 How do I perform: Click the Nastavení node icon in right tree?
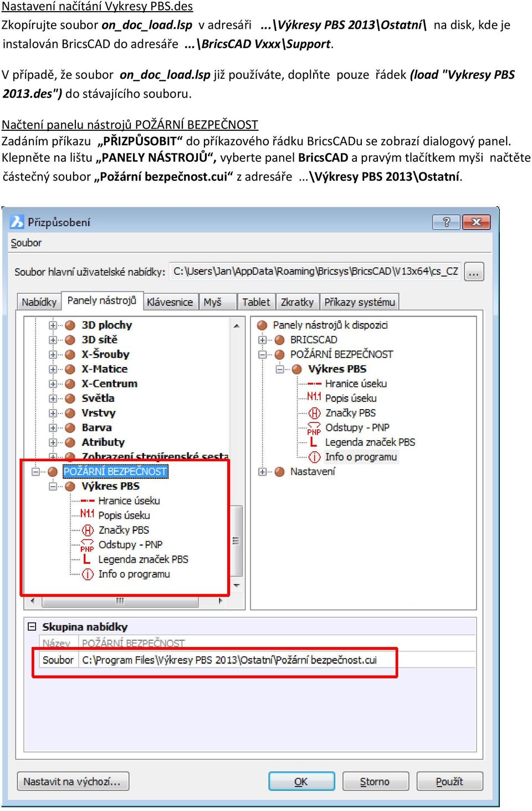pyautogui.click(x=280, y=472)
